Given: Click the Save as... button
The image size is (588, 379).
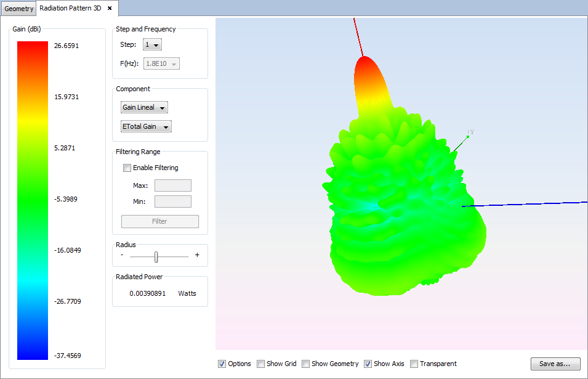Looking at the screenshot, I should (555, 364).
